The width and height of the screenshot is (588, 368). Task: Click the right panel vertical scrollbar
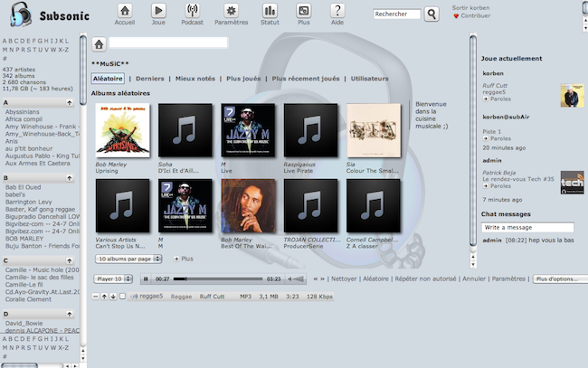473,142
